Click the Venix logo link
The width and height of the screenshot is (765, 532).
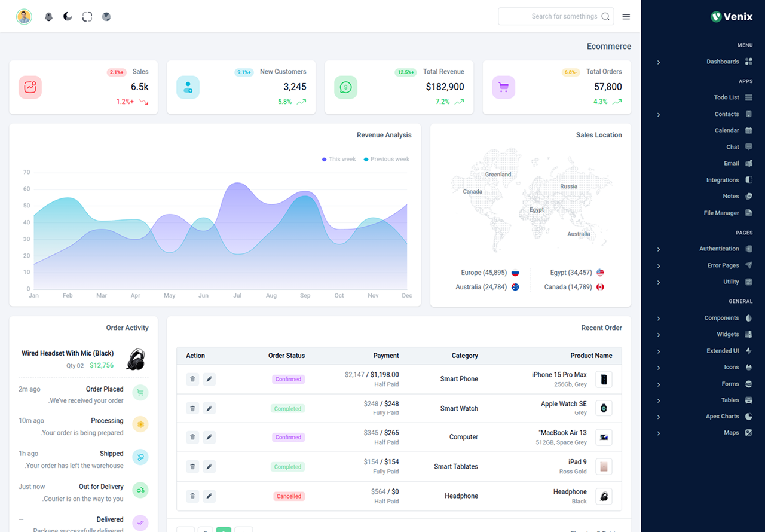pyautogui.click(x=732, y=17)
